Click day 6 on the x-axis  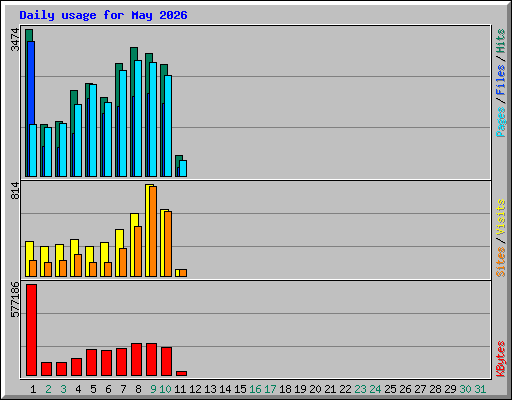pyautogui.click(x=108, y=389)
